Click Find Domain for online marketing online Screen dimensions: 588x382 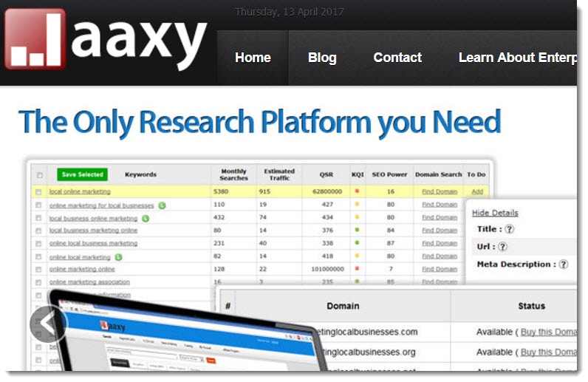pos(440,269)
